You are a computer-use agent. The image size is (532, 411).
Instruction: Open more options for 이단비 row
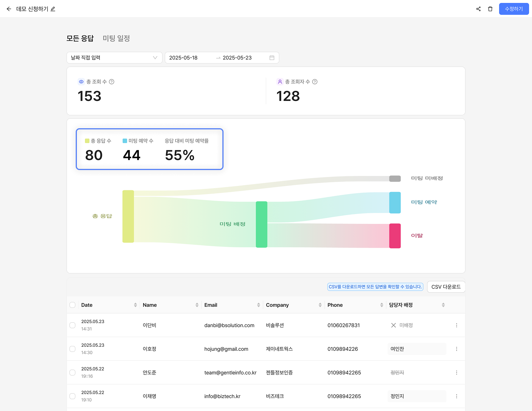457,325
